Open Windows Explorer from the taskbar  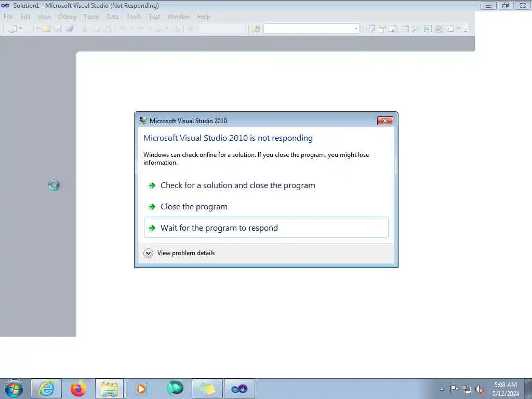click(110, 389)
